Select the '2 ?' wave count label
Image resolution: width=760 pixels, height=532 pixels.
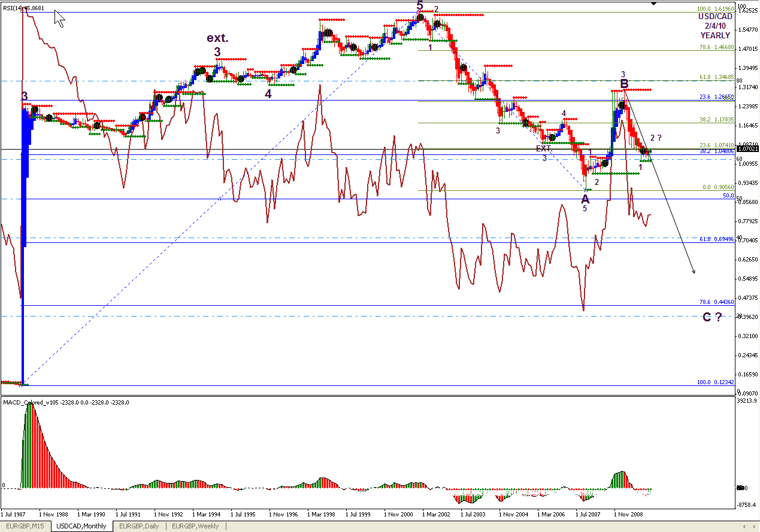(x=656, y=138)
